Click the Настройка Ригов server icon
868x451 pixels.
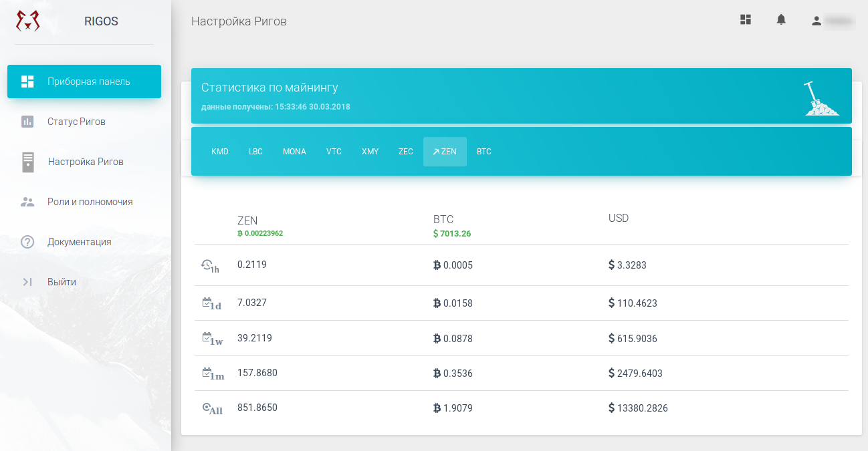click(x=27, y=162)
